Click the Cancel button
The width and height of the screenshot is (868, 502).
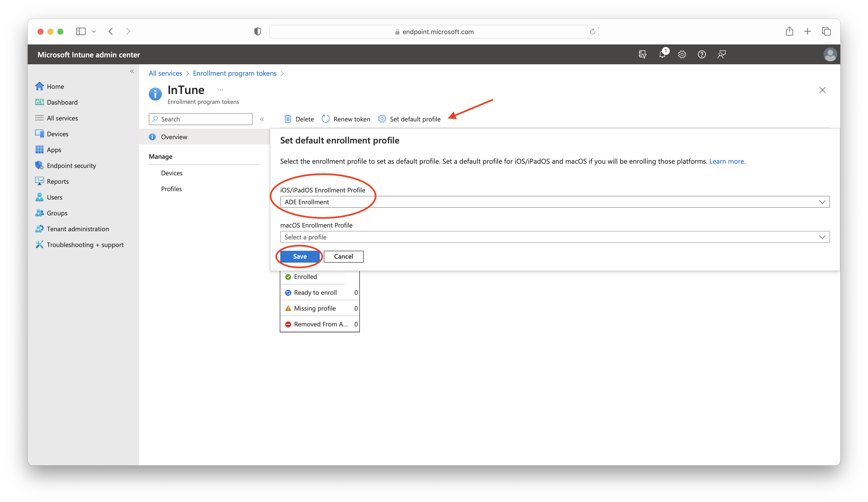343,256
